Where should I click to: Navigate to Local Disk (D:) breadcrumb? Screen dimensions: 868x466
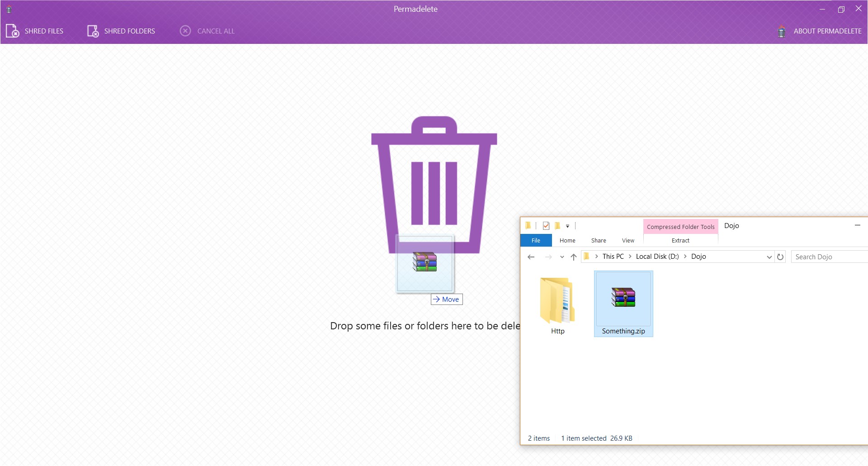pyautogui.click(x=657, y=257)
